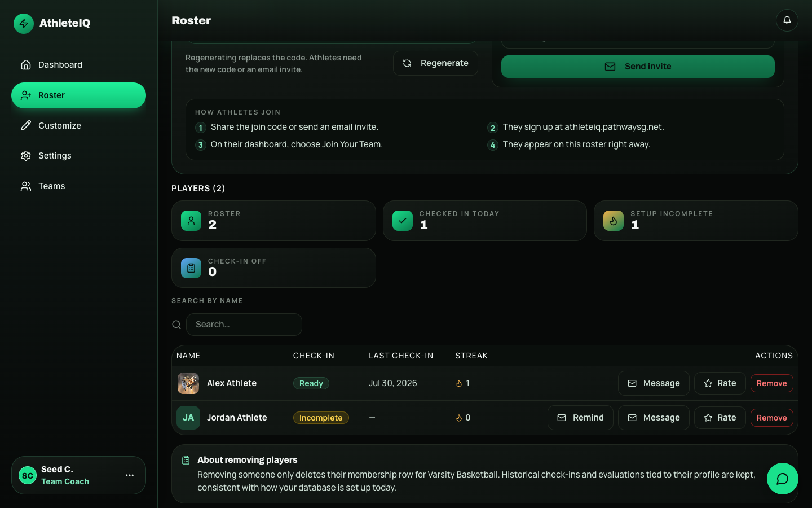The image size is (812, 508).
Task: Open the chat support bubble
Action: point(782,479)
